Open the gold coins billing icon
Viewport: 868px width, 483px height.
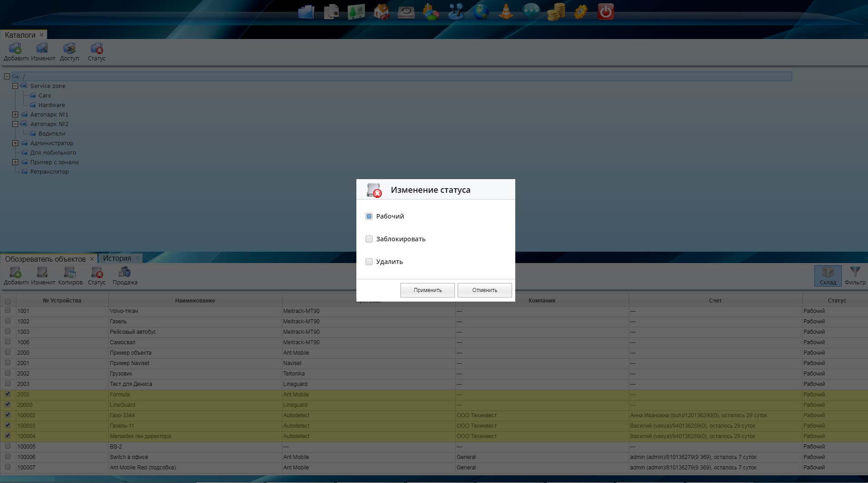tap(556, 12)
